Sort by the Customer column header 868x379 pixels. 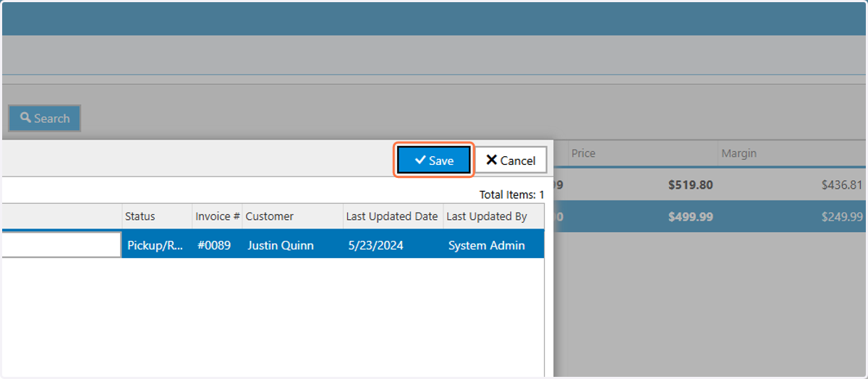click(292, 216)
